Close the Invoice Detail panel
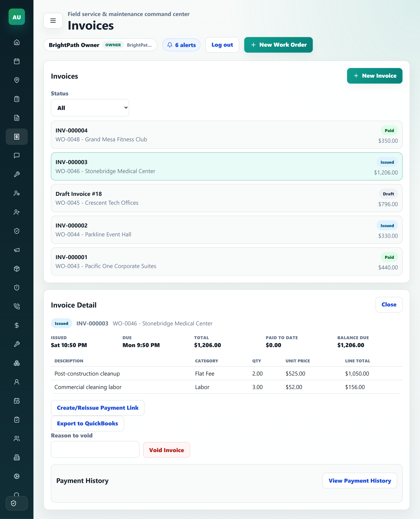420x519 pixels. click(389, 305)
